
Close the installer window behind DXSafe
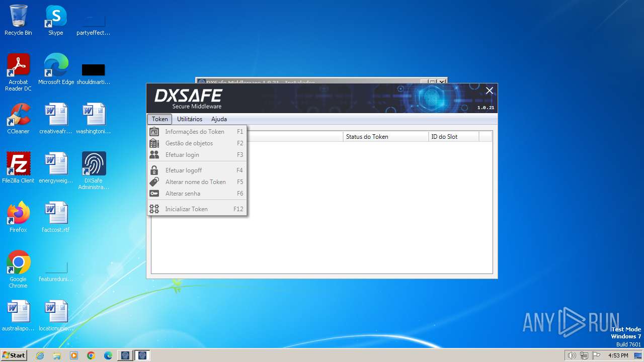pyautogui.click(x=441, y=81)
